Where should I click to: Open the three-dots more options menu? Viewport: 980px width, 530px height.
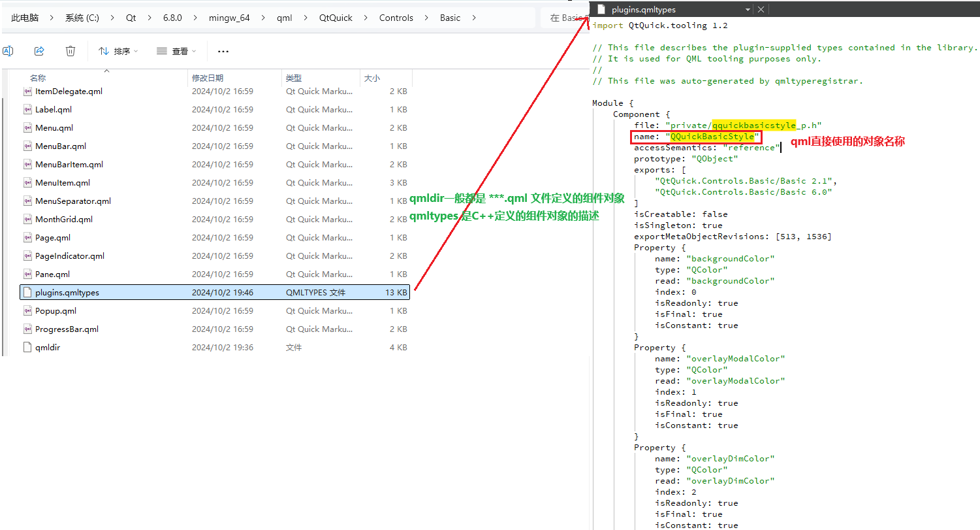tap(223, 51)
